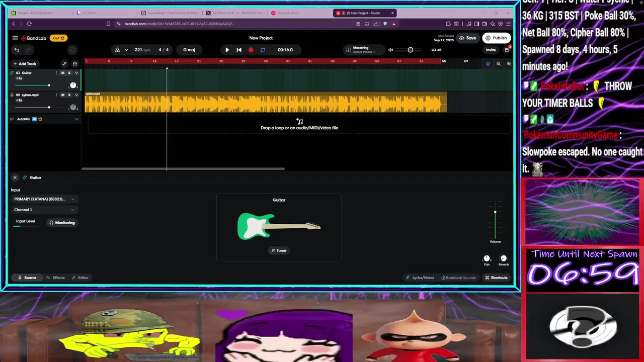The image size is (644, 362).
Task: Click the undo arrow icon
Action: 17,50
